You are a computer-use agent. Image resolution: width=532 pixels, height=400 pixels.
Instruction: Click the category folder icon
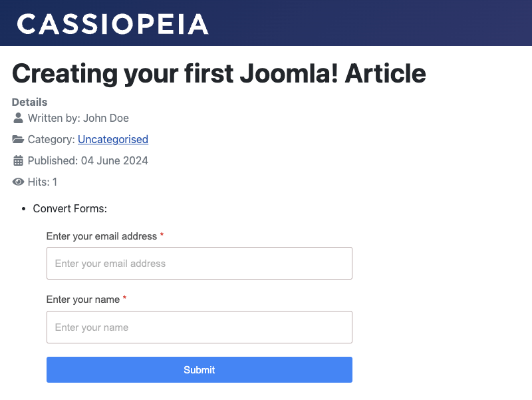pos(18,139)
